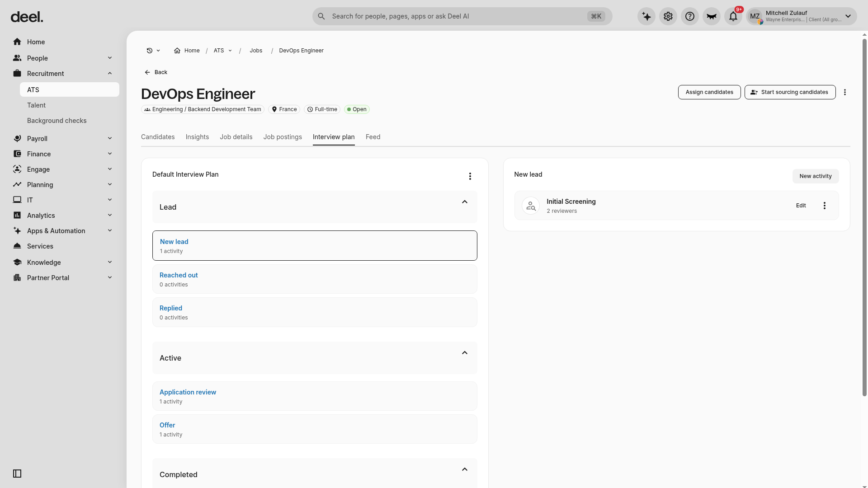
Task: Click the notifications bell icon
Action: (733, 17)
